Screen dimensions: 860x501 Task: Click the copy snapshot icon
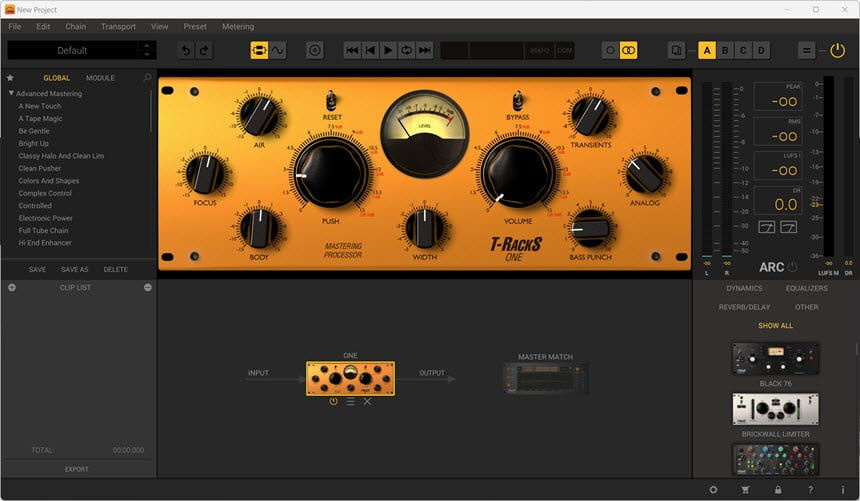(677, 50)
